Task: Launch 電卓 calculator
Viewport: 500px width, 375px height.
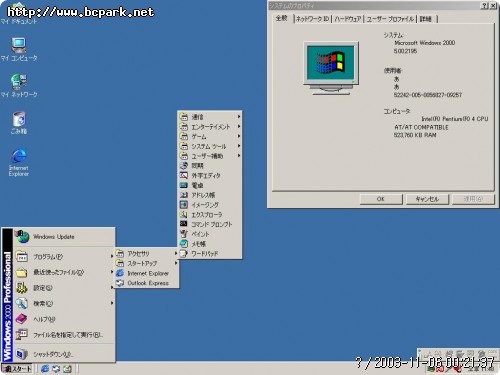Action: (x=210, y=185)
